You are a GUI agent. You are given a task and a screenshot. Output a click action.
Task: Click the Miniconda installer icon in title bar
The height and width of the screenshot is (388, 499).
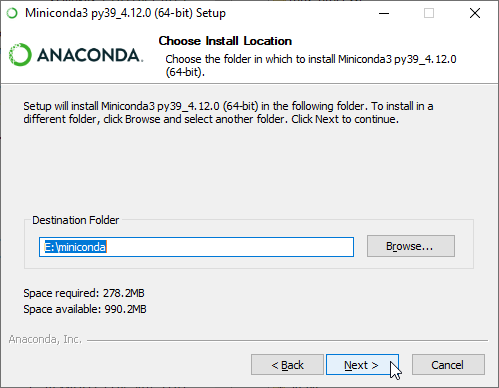click(x=12, y=13)
